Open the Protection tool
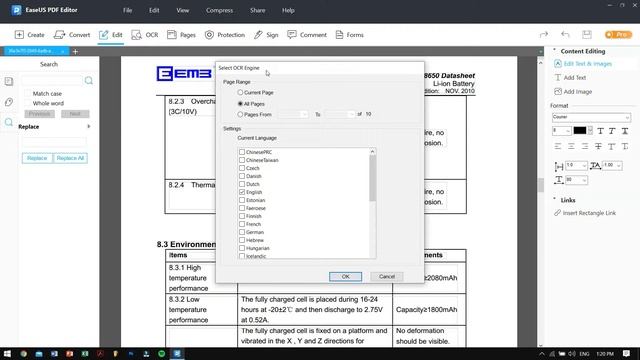Image resolution: width=640 pixels, height=360 pixels. click(225, 35)
